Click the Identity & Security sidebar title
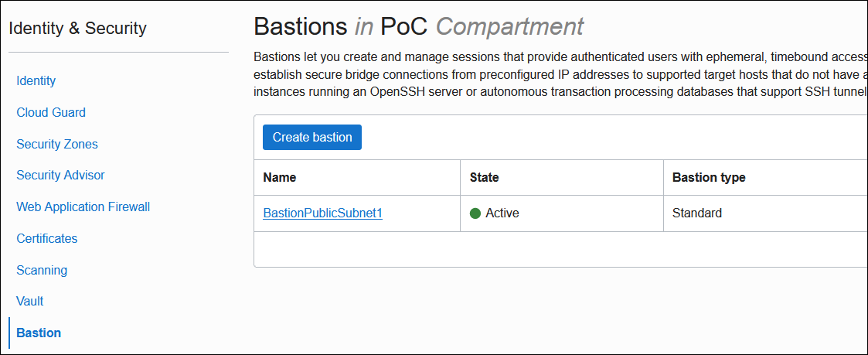Viewport: 868px width, 355px height. pyautogui.click(x=77, y=29)
